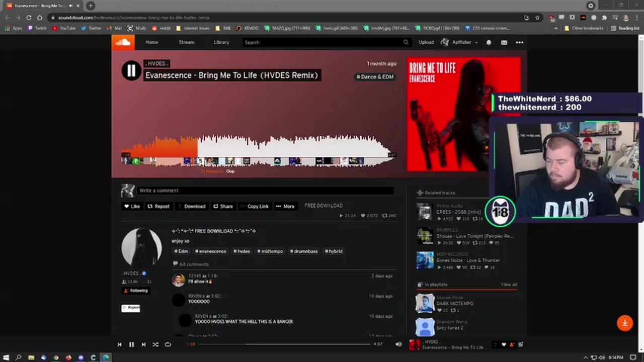Open HVDES round profile avatar
Image resolution: width=644 pixels, height=362 pixels.
tap(141, 247)
